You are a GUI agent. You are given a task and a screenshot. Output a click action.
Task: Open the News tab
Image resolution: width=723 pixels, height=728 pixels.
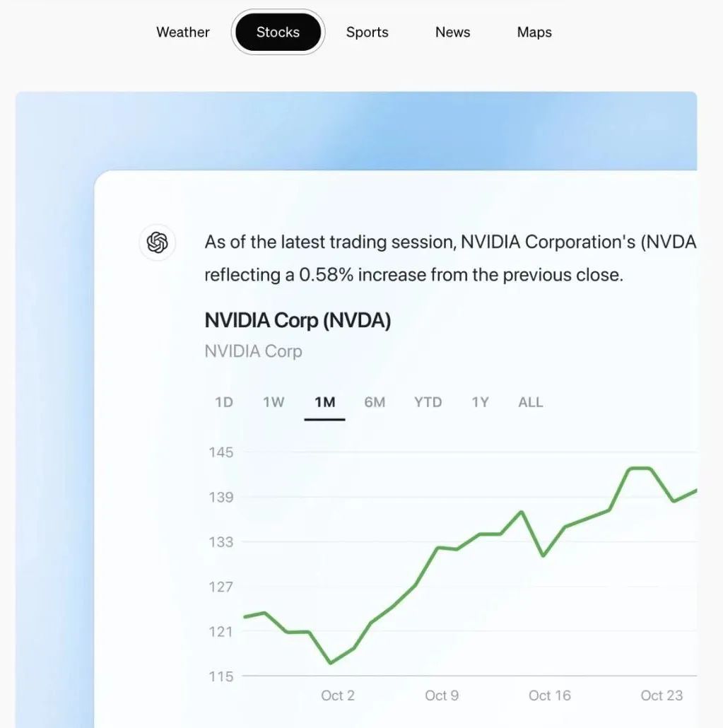(x=453, y=32)
